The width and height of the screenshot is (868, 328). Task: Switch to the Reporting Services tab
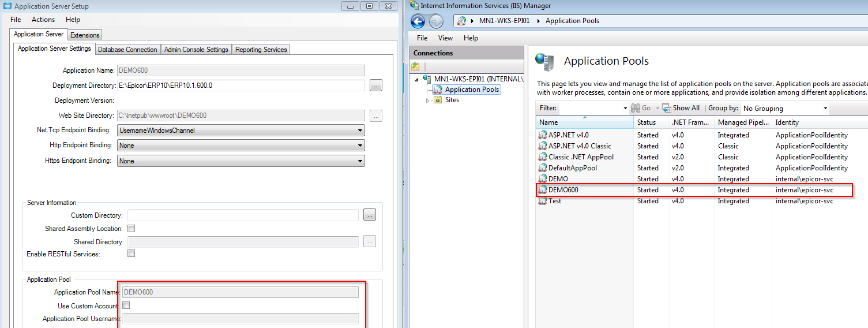(261, 50)
